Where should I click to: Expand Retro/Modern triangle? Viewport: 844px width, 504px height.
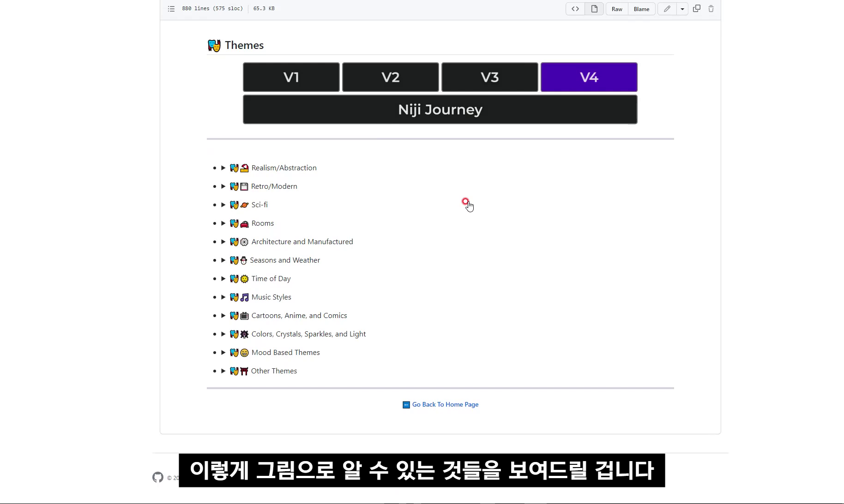pyautogui.click(x=223, y=186)
